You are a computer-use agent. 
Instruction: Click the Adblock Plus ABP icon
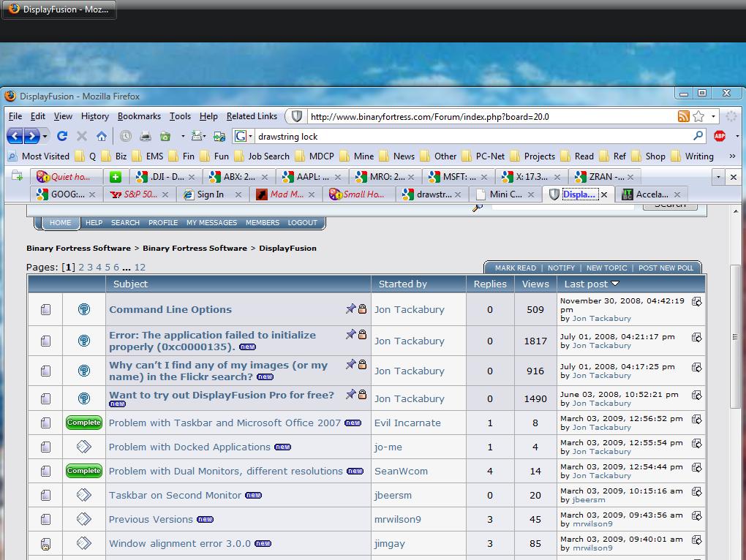point(720,136)
